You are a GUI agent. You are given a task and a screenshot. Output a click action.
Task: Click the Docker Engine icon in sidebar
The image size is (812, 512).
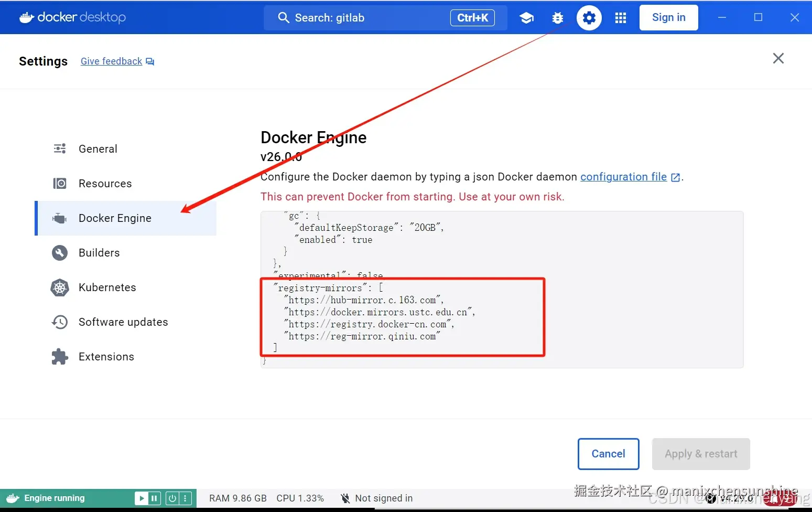[60, 218]
